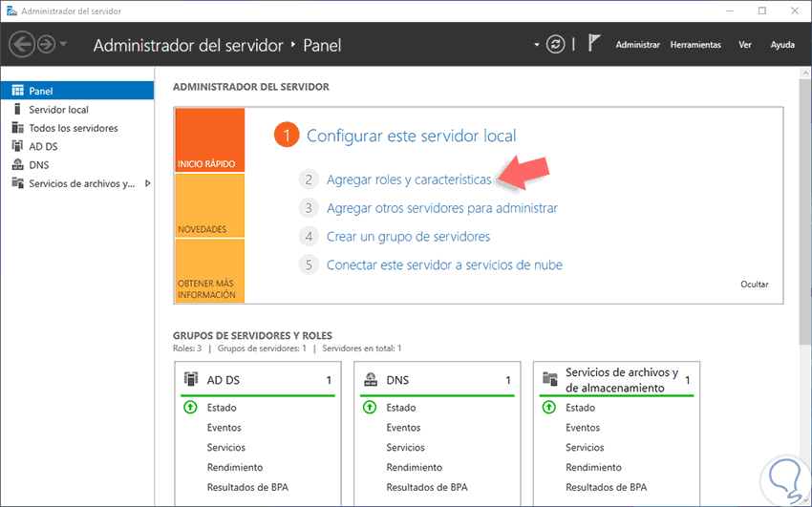This screenshot has width=812, height=507.
Task: Click the Servidor local server icon
Action: (17, 109)
